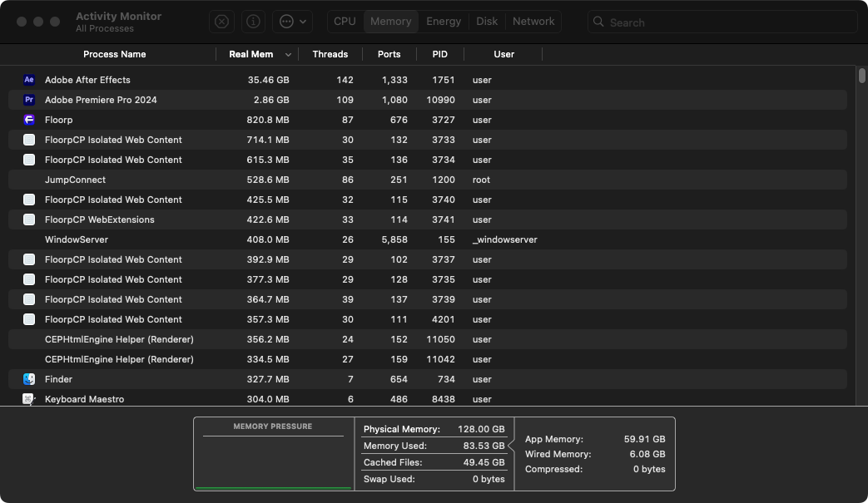
Task: Sort by Process Name column header
Action: coord(115,54)
